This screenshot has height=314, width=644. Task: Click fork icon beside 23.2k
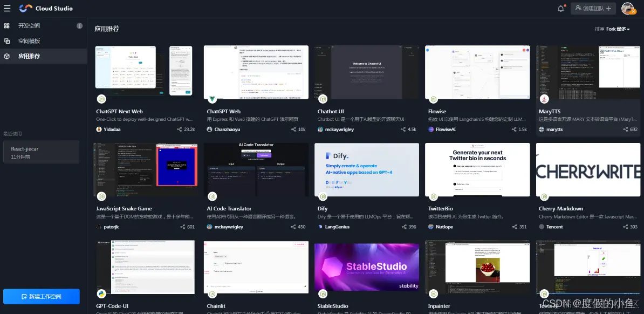179,129
